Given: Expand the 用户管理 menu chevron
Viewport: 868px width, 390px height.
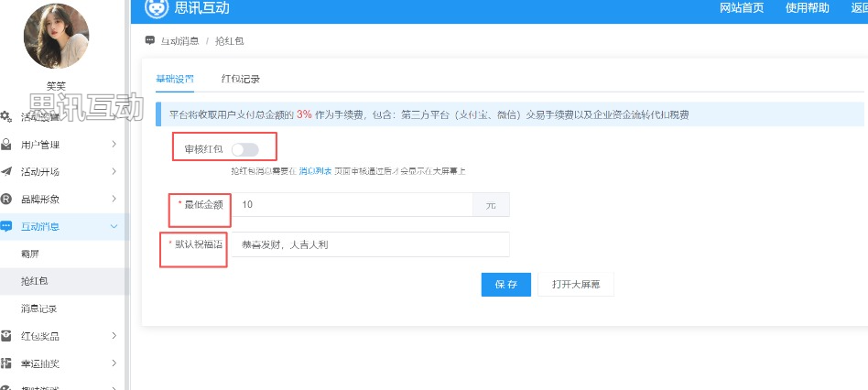Looking at the screenshot, I should point(114,145).
